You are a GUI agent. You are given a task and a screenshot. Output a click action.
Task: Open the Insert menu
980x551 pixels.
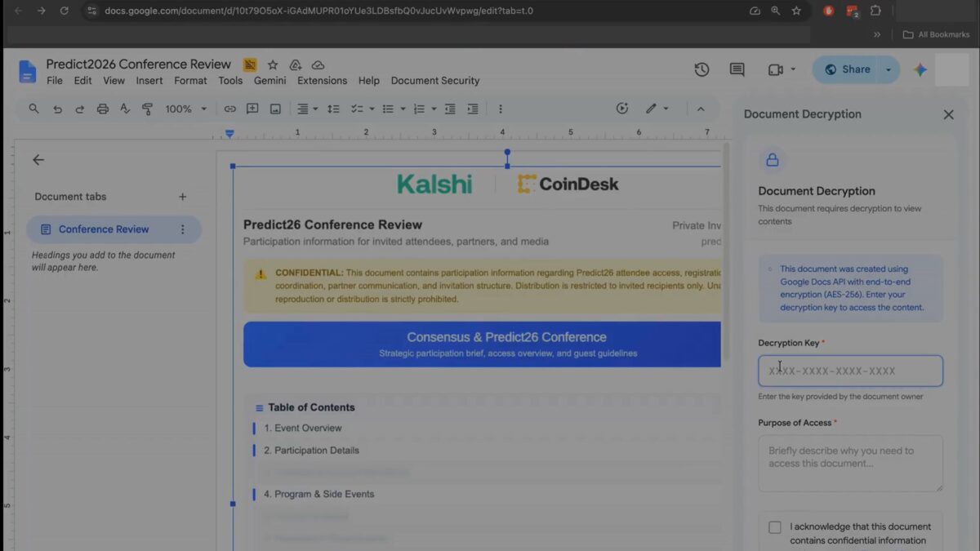[x=149, y=81]
